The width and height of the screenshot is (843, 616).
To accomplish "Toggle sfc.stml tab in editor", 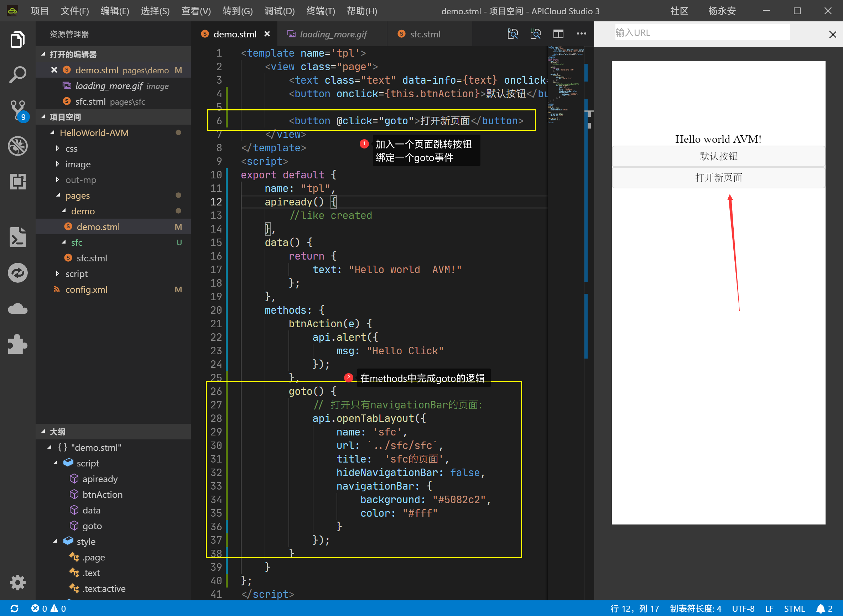I will 423,34.
